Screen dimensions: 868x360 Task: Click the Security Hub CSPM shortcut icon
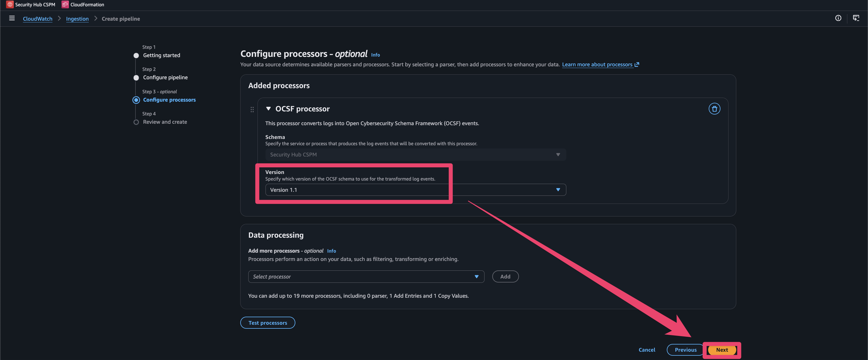[10, 4]
